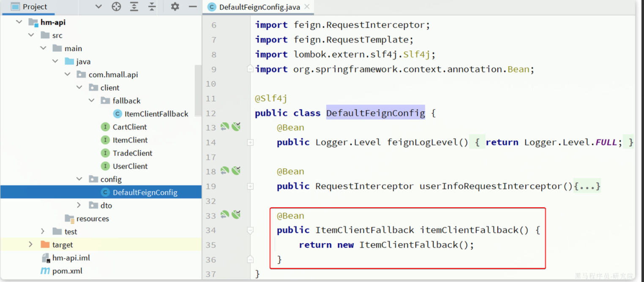
Task: Click the Spring bean gutter icon on line 18
Action: point(225,171)
